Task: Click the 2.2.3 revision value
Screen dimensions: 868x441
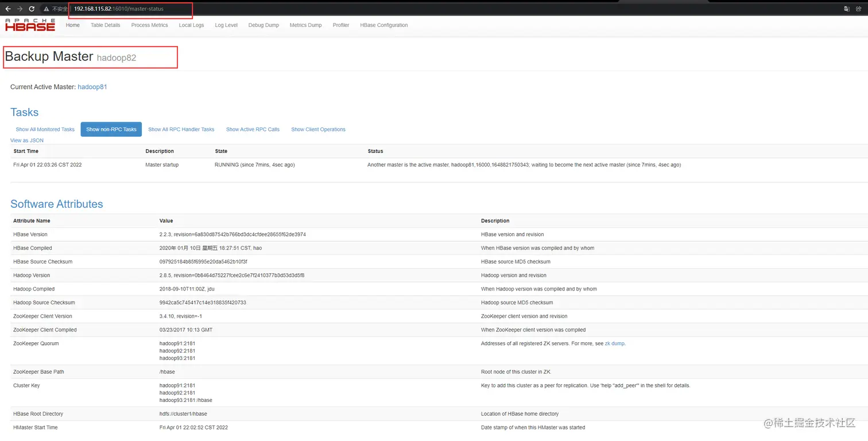Action: (232, 234)
